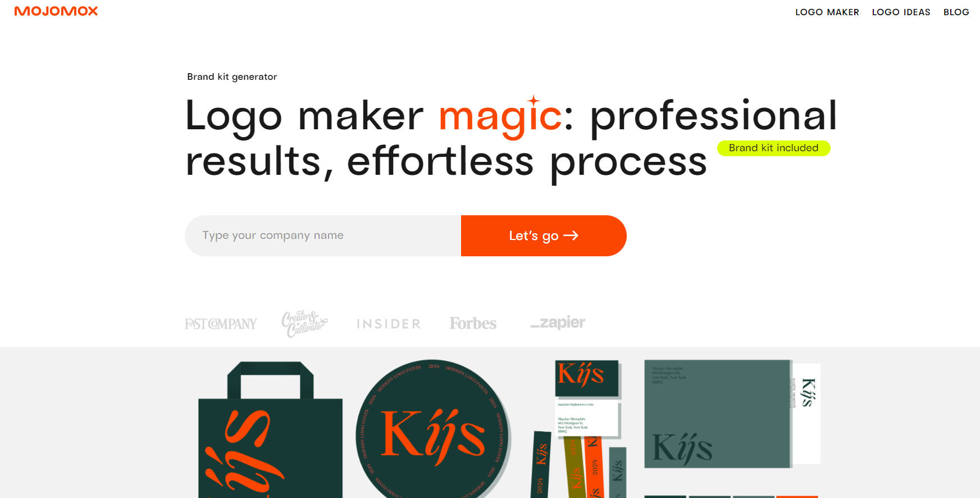980x498 pixels.
Task: Click the green Kijs tote bag mockup
Action: pyautogui.click(x=270, y=430)
